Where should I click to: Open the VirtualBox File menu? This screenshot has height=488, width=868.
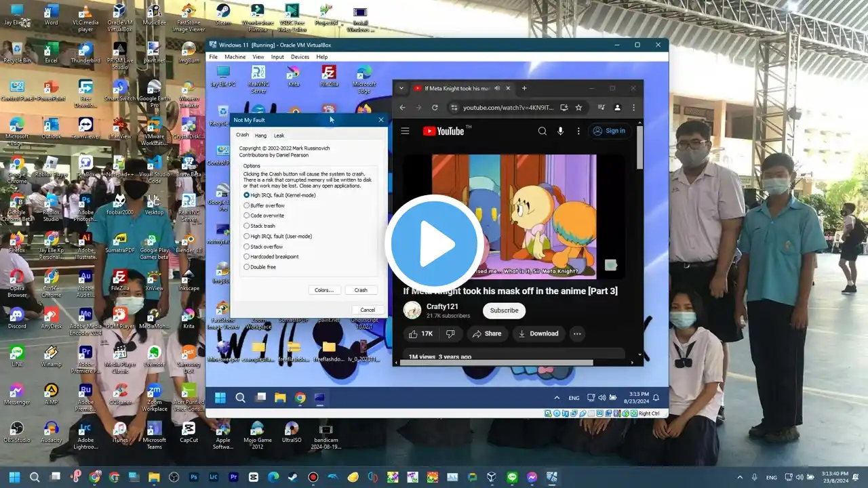(x=214, y=57)
